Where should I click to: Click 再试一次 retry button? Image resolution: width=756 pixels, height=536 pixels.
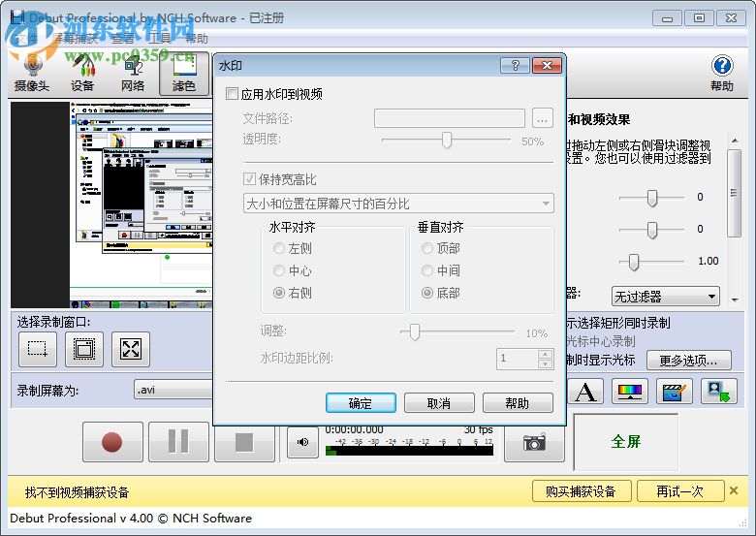pos(680,491)
